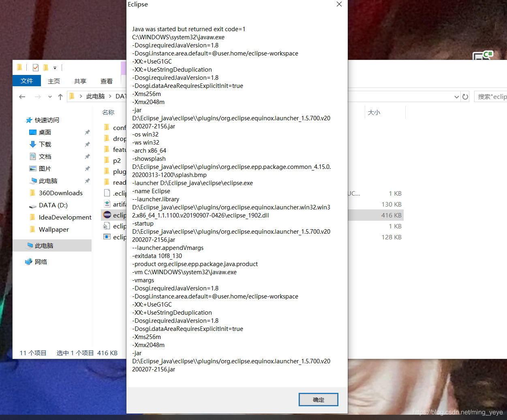Image resolution: width=507 pixels, height=420 pixels.
Task: Click the back arrow in Explorer
Action: (x=22, y=97)
